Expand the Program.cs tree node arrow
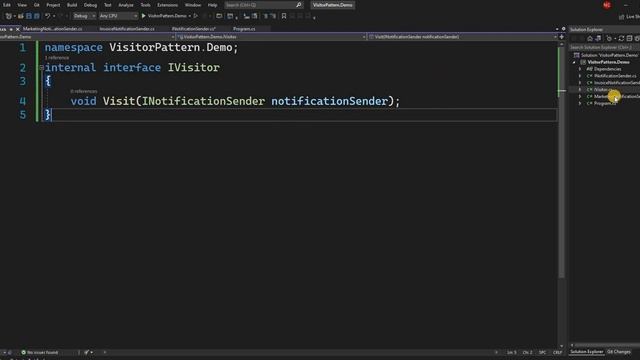Screen dimensions: 640x360 click(x=580, y=104)
